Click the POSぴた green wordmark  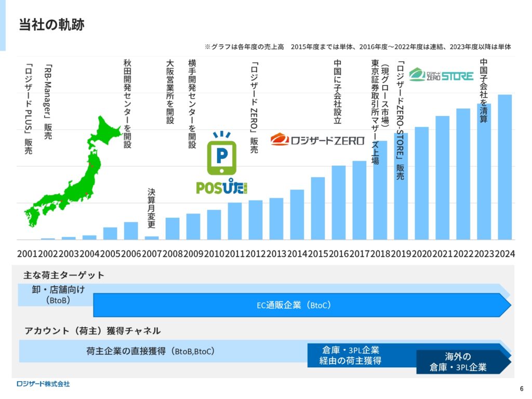point(221,187)
